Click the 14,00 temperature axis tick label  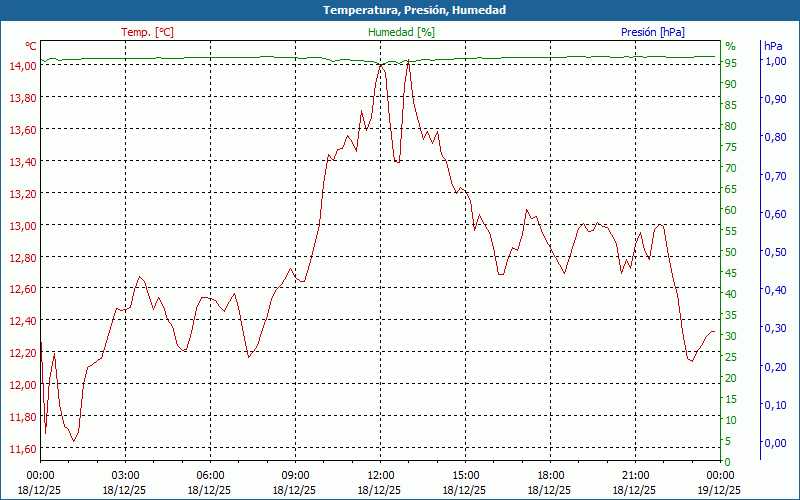pyautogui.click(x=22, y=65)
